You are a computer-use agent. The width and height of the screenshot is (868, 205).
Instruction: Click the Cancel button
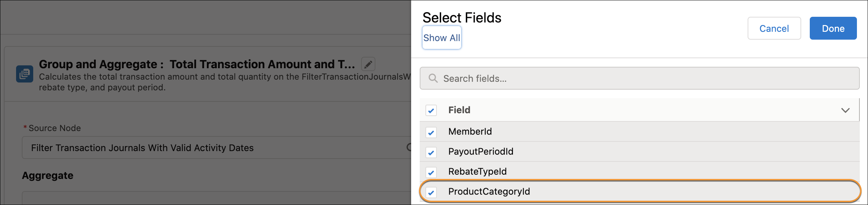coord(774,28)
